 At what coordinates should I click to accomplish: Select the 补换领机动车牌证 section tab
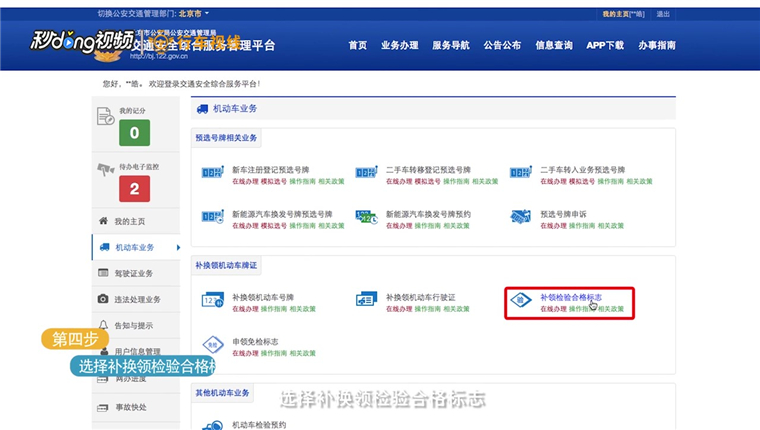click(226, 266)
